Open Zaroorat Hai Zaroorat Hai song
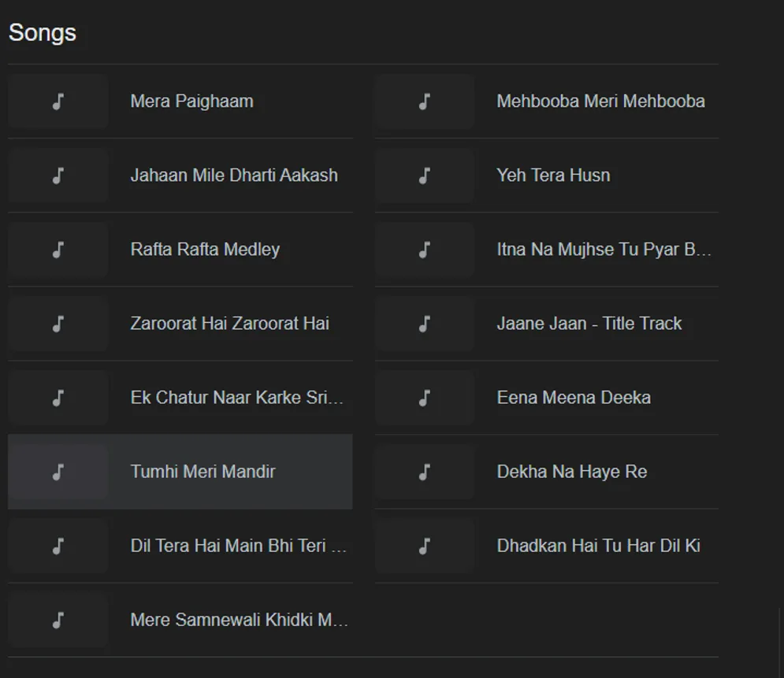This screenshot has height=678, width=784. tap(229, 324)
